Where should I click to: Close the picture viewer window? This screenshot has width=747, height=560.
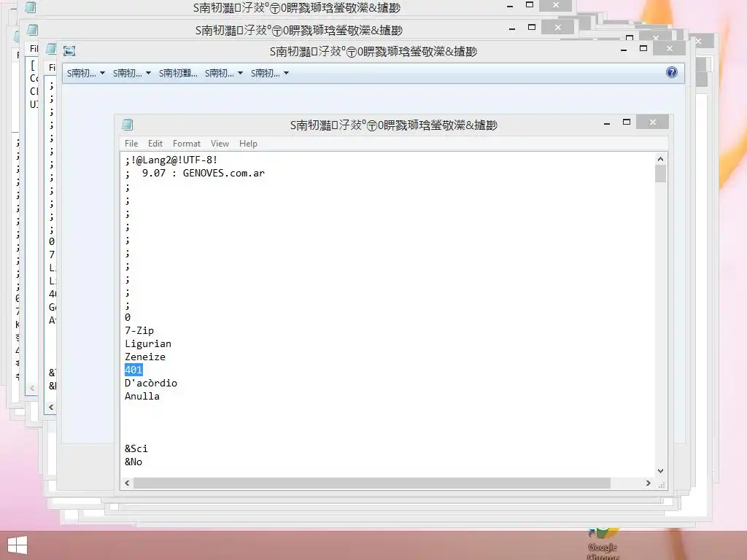point(670,49)
